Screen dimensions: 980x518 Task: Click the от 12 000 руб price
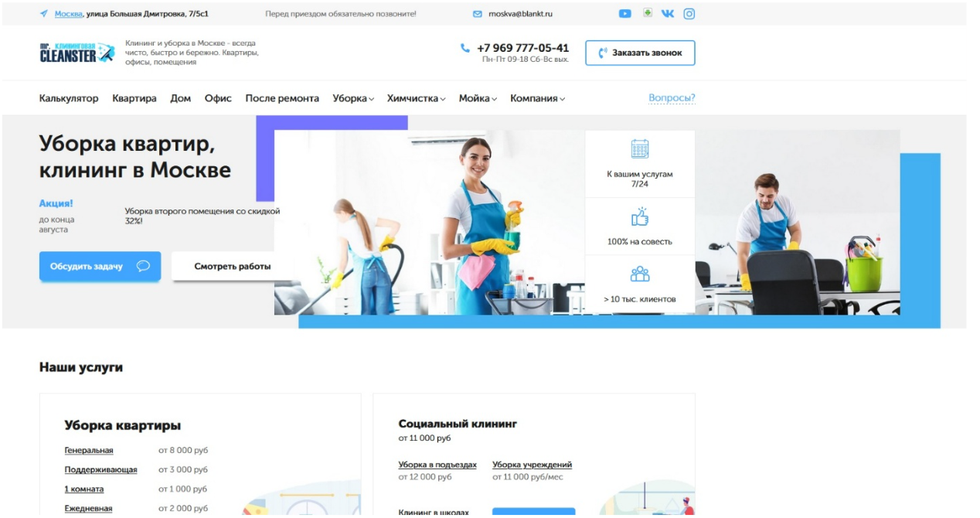[425, 477]
